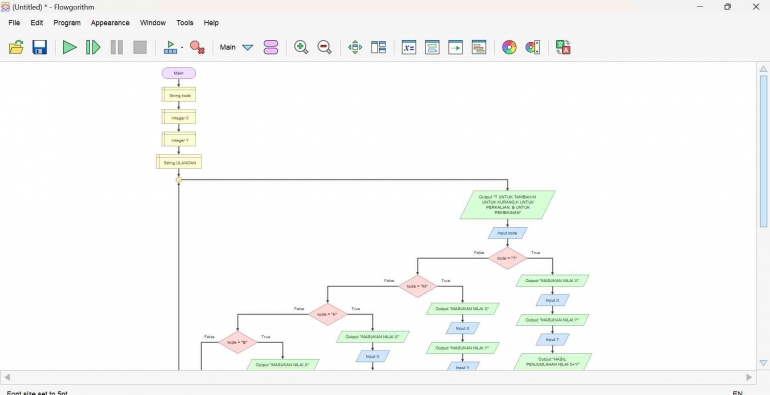Select the Integer X declaration shape

pyautogui.click(x=179, y=117)
